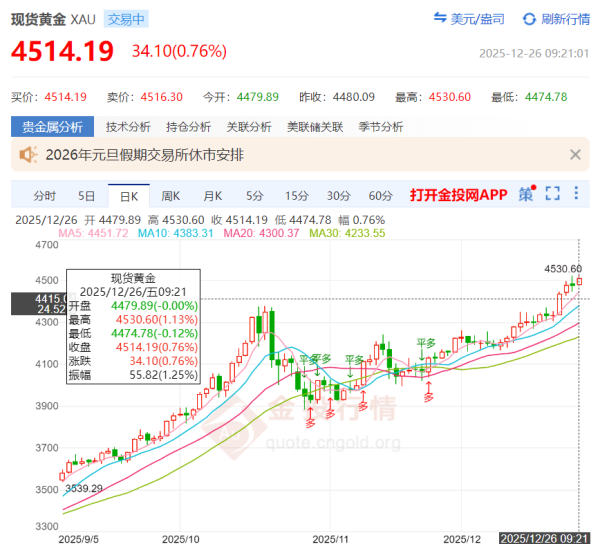Open the 美联储关联 tab
600x544 pixels.
(315, 127)
